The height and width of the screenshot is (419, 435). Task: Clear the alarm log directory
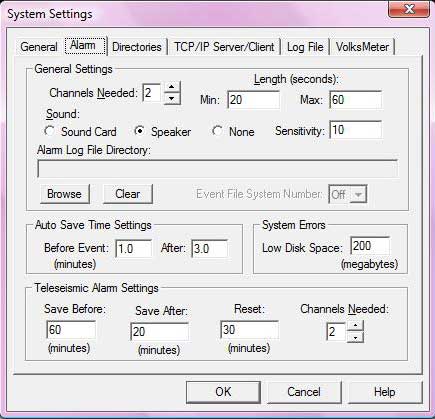pyautogui.click(x=128, y=194)
